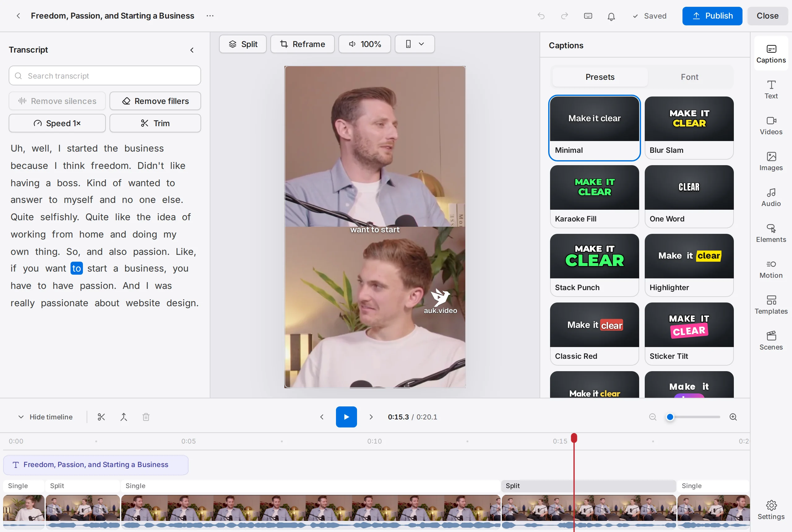Click the Trim button
Image resolution: width=792 pixels, height=532 pixels.
[155, 123]
